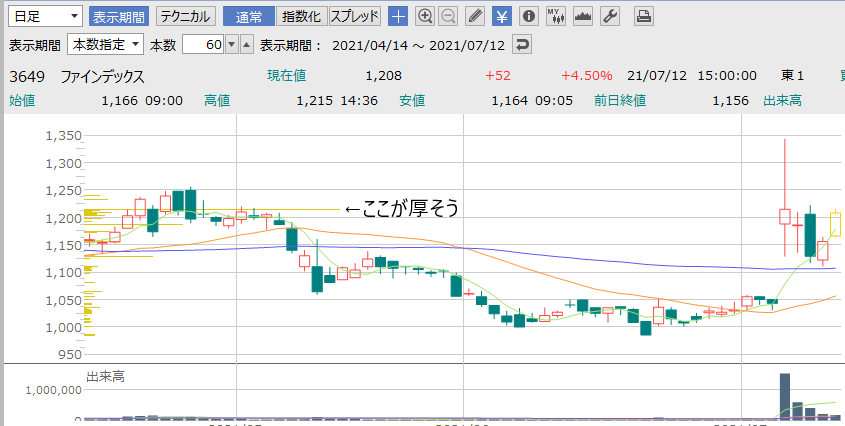Increase bar count with up arrow
This screenshot has height=426, width=845.
(246, 45)
